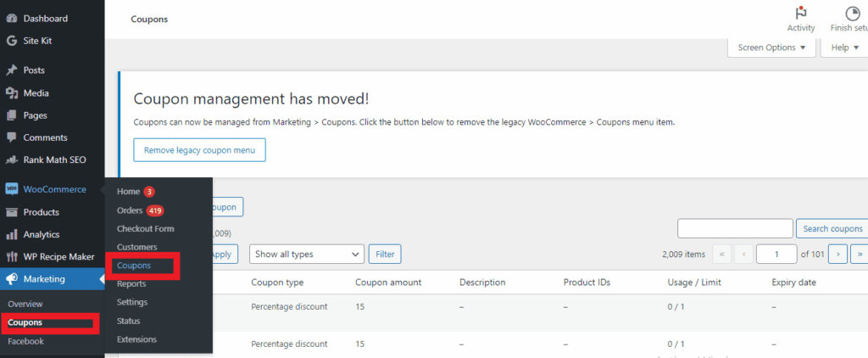This screenshot has width=868, height=358.
Task: Open Coupons under Marketing submenu
Action: pos(25,322)
